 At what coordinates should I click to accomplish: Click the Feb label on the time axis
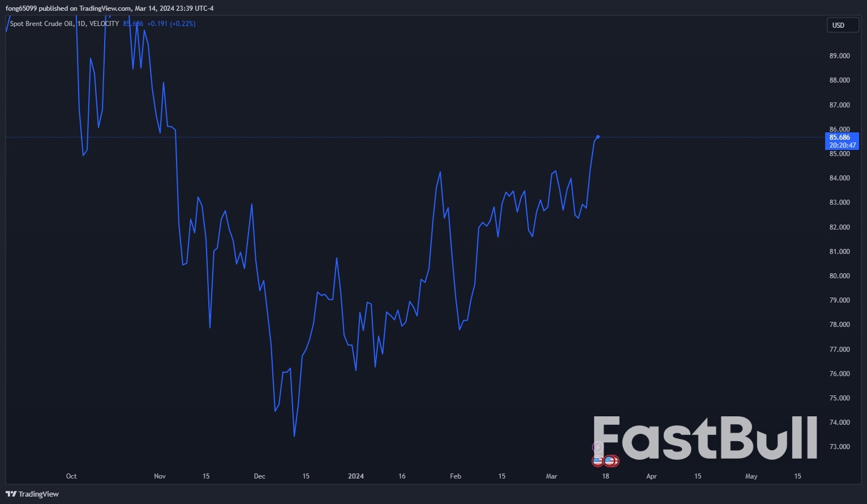[x=455, y=476]
